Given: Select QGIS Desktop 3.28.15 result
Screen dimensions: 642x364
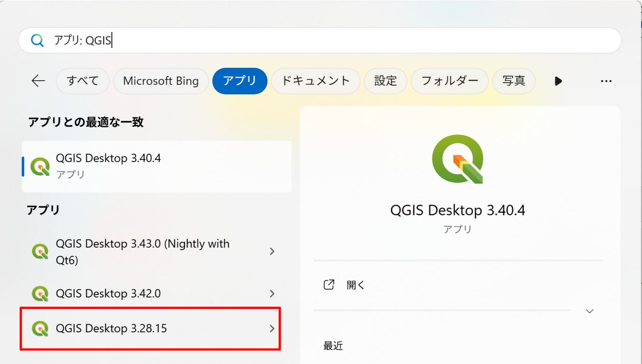Looking at the screenshot, I should [150, 329].
